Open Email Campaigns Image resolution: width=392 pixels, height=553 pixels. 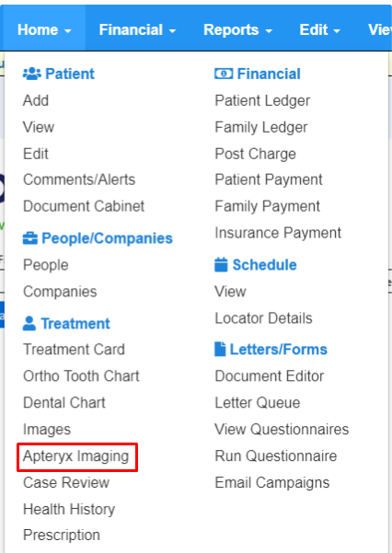[272, 482]
